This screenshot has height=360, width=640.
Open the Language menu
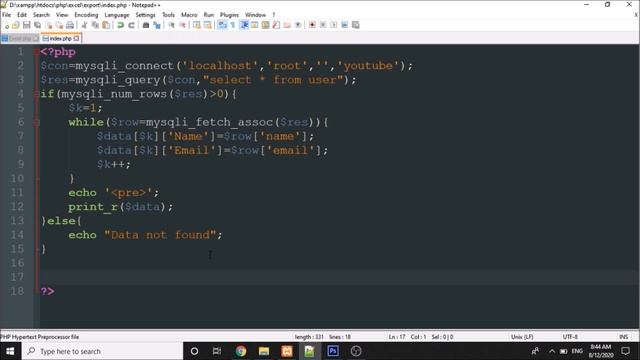(x=117, y=15)
